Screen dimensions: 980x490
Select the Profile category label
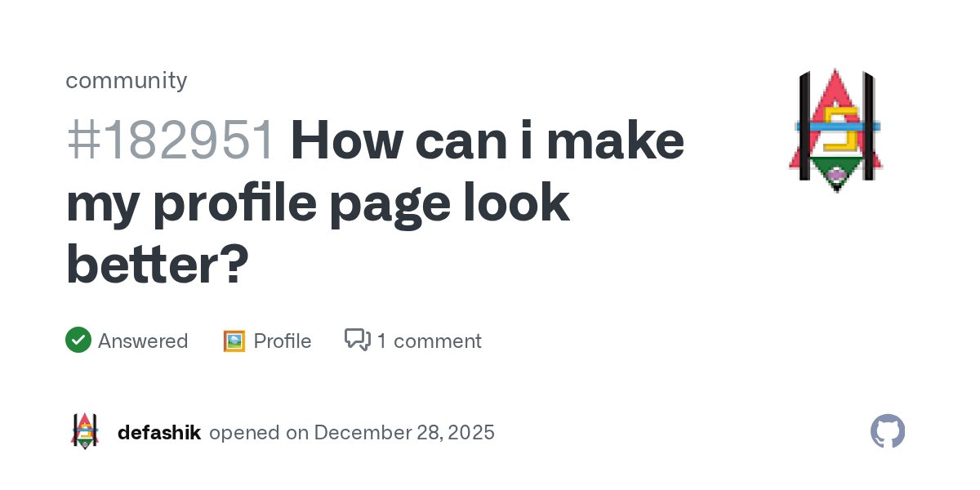coord(283,341)
